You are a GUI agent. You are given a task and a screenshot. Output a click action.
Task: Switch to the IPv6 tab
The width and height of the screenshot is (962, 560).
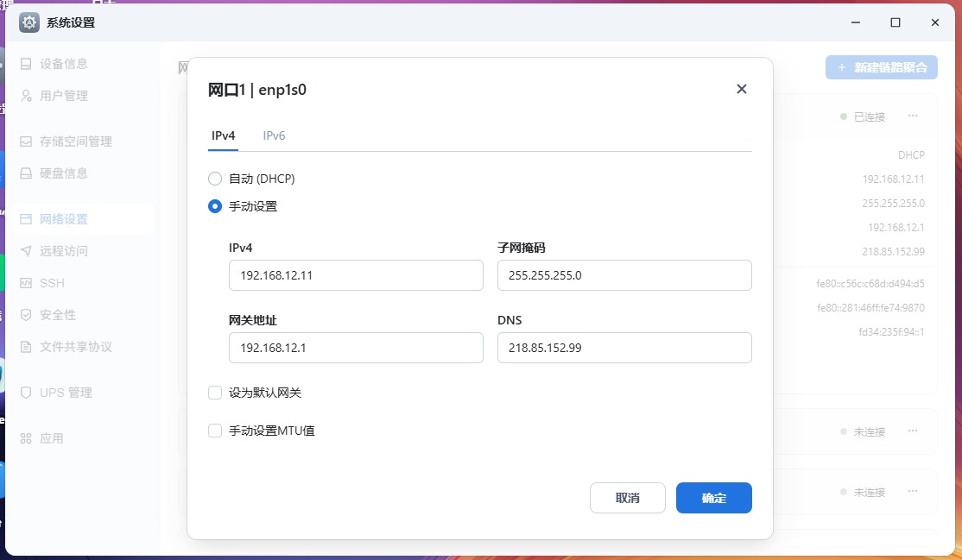tap(274, 135)
